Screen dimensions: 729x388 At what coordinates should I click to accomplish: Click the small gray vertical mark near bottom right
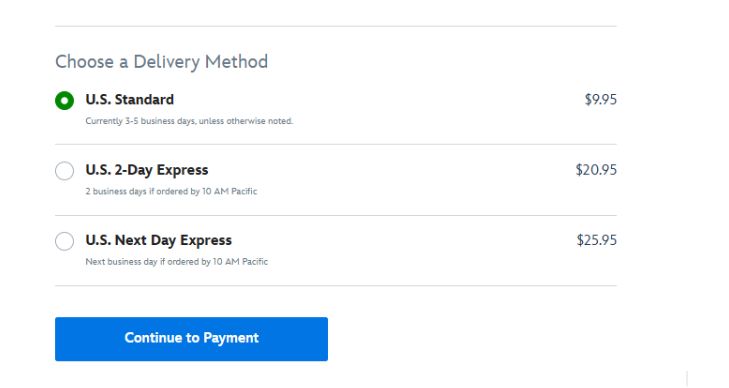point(687,379)
